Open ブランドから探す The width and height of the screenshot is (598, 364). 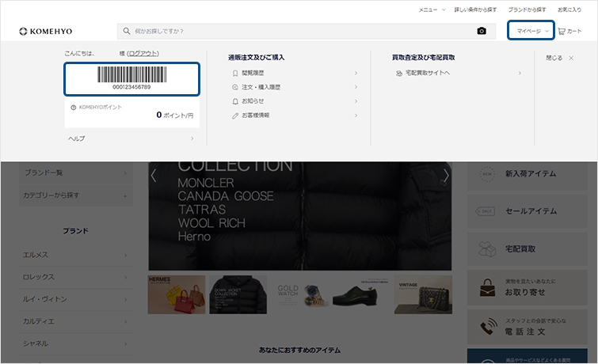click(x=527, y=10)
